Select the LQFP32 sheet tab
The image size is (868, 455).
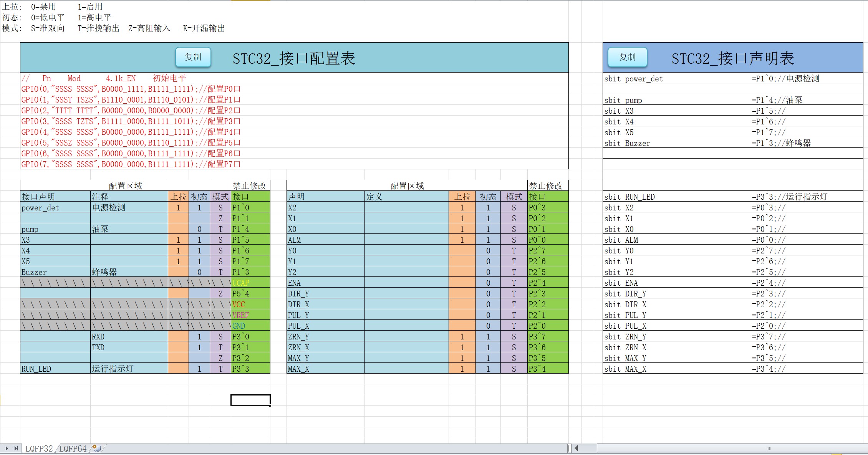39,448
